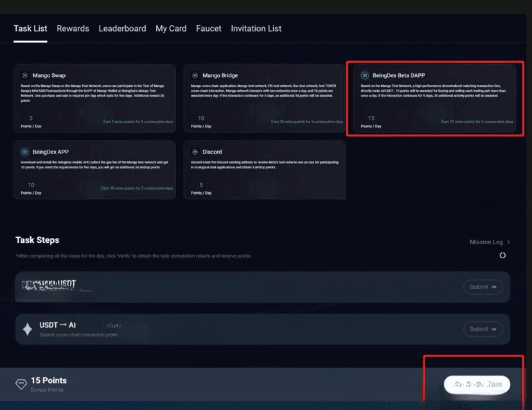Click the gem icon beside 15 Points

tap(21, 384)
